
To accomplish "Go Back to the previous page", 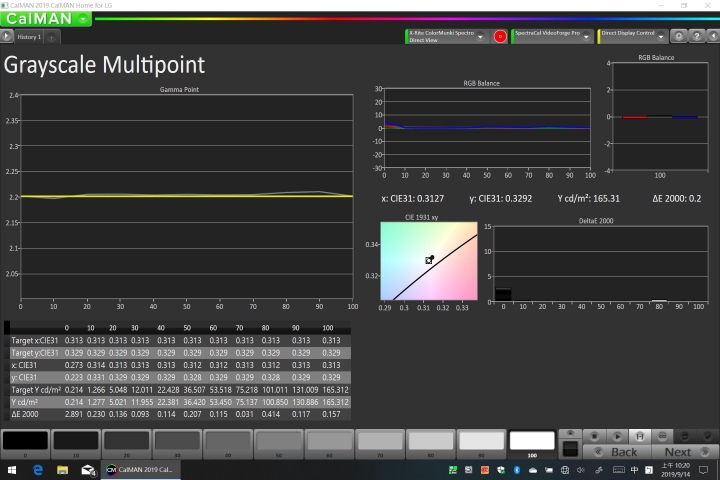I will (617, 452).
